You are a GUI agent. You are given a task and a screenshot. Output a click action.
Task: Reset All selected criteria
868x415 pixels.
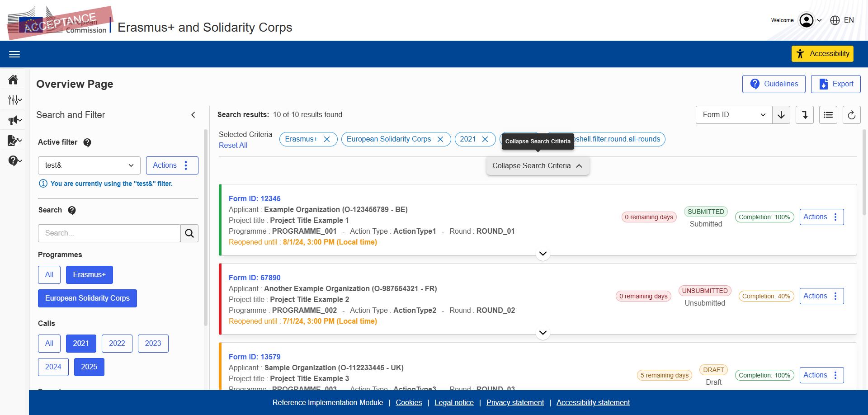tap(233, 146)
